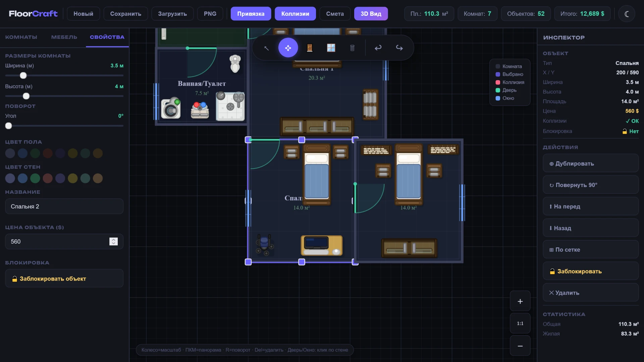Select the arrow pointer tool
Viewport: 644px width, 362px height.
pyautogui.click(x=266, y=48)
